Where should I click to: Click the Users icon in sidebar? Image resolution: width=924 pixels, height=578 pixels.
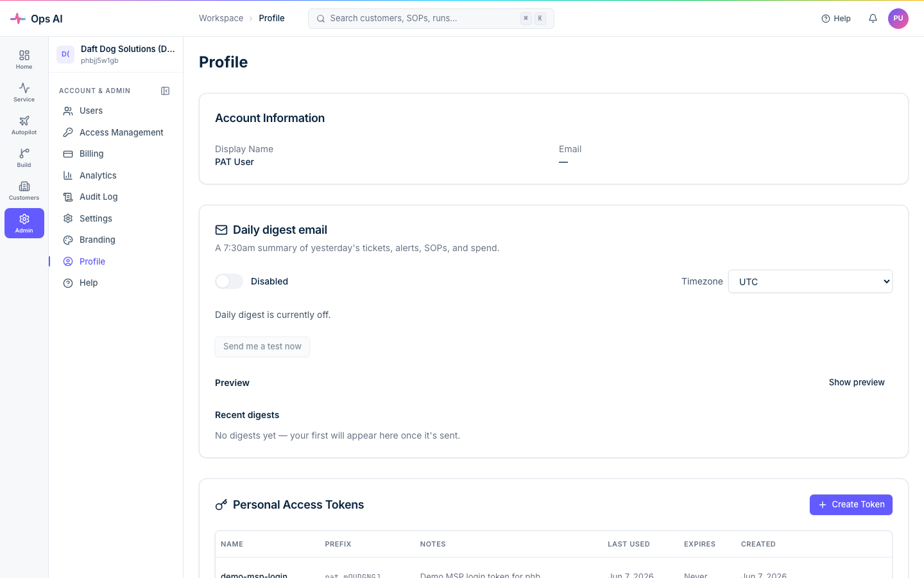point(68,111)
